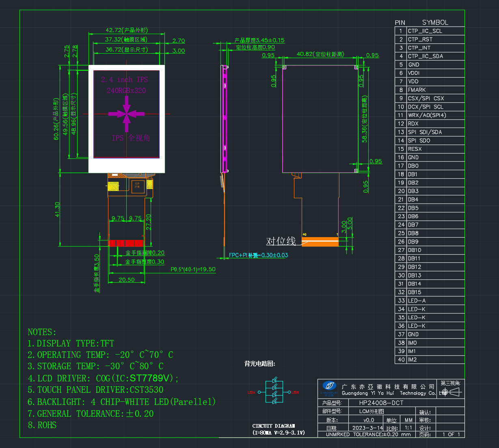Select the '2.4 inch IPS' label
Image resolution: width=499 pixels, height=448 pixels.
[124, 80]
